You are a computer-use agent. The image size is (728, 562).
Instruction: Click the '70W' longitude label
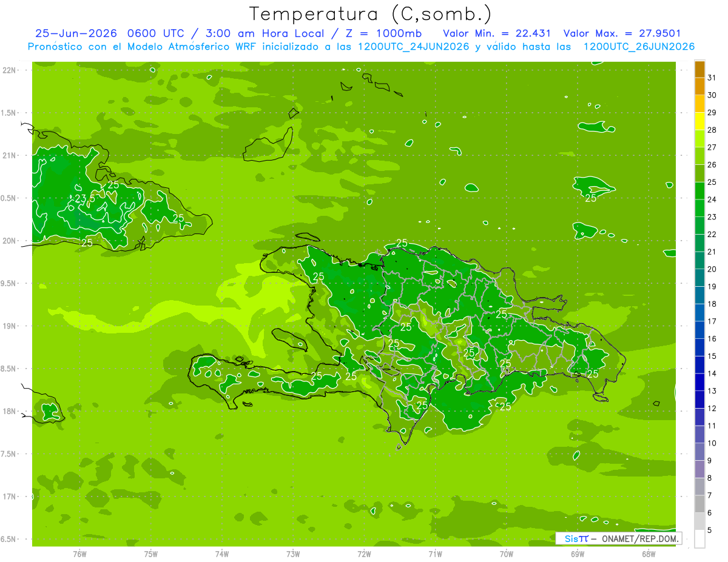(x=506, y=554)
